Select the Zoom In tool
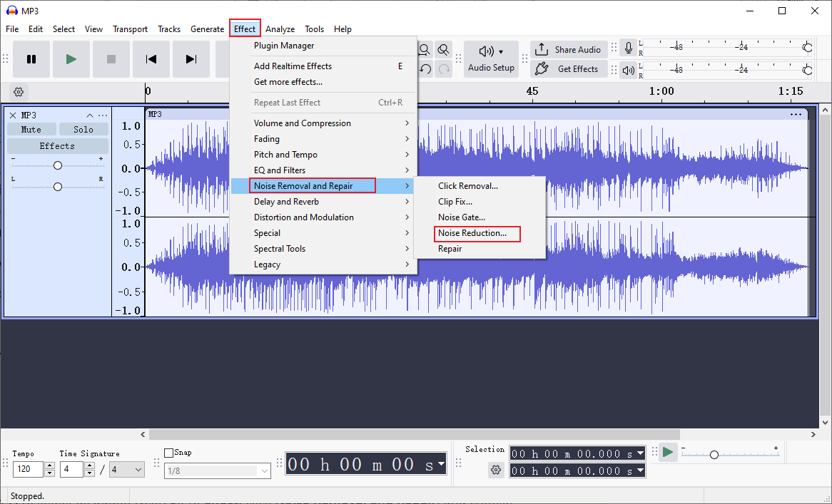 [x=424, y=49]
